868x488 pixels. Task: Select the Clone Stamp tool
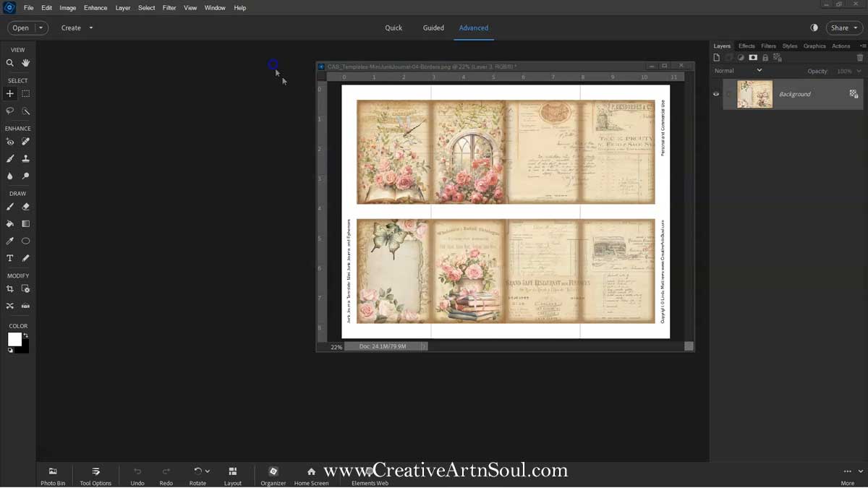coord(26,158)
